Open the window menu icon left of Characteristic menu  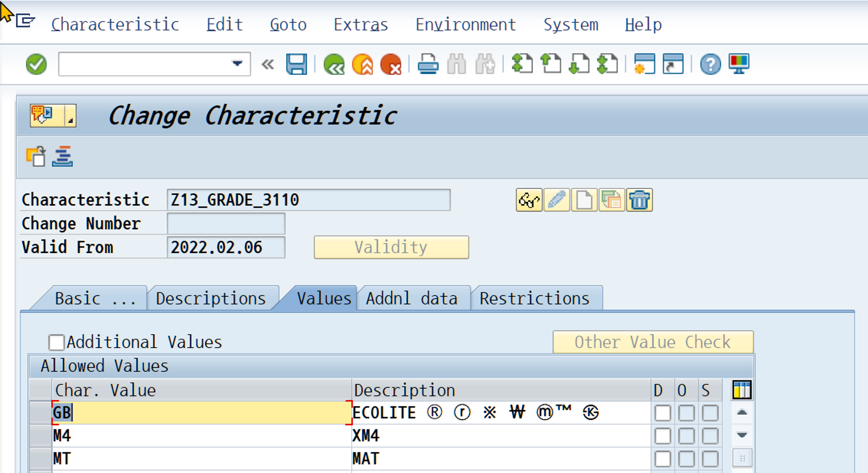(25, 21)
